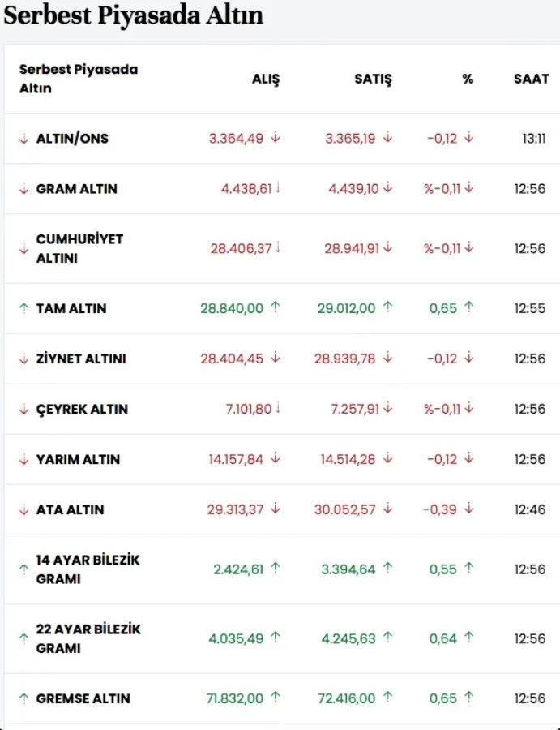Open the ZİYNET ALTINI link
The width and height of the screenshot is (560, 730).
pyautogui.click(x=81, y=359)
